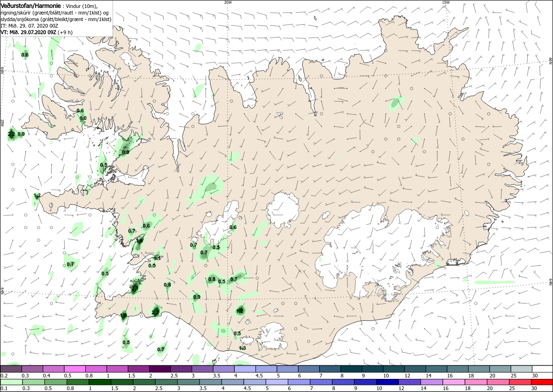This screenshot has width=553, height=392.
Task: Click the 2.2 value beside the 0.9 offshore west
Action: pos(11,134)
